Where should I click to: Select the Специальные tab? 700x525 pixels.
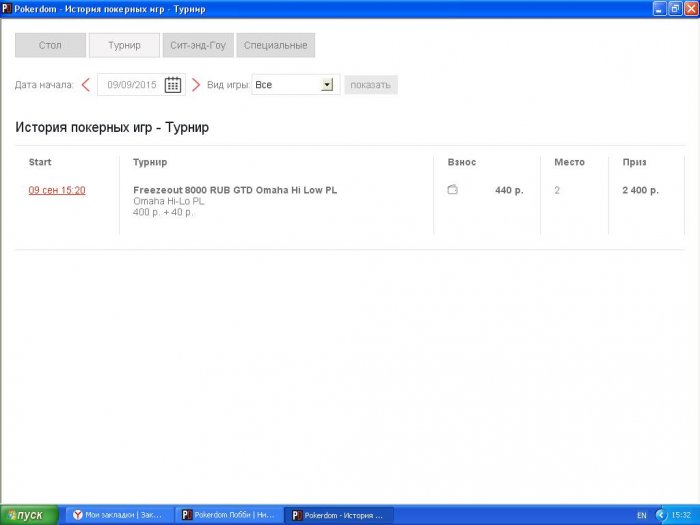[275, 45]
